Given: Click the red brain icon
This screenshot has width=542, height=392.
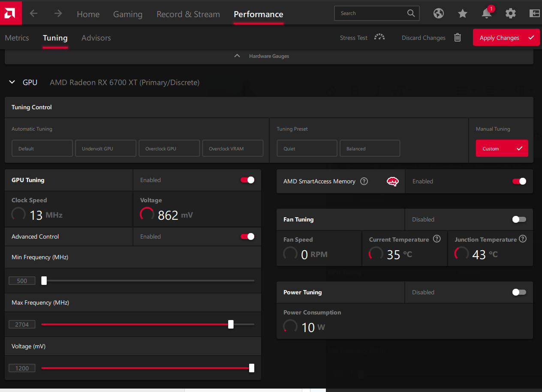Looking at the screenshot, I should click(393, 181).
